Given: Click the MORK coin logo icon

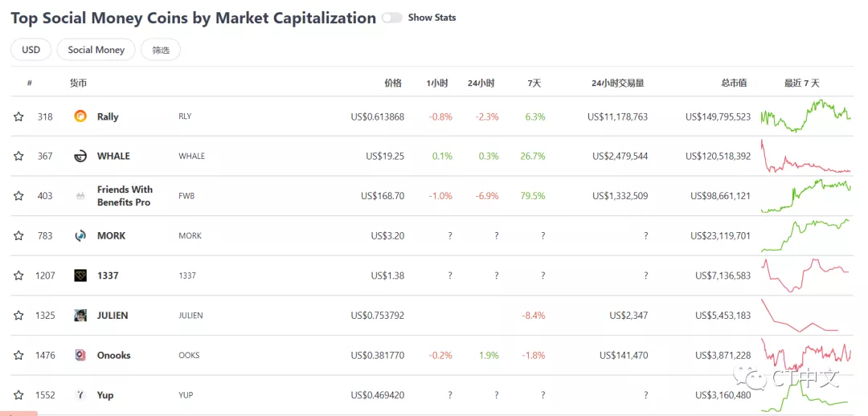Looking at the screenshot, I should point(80,235).
